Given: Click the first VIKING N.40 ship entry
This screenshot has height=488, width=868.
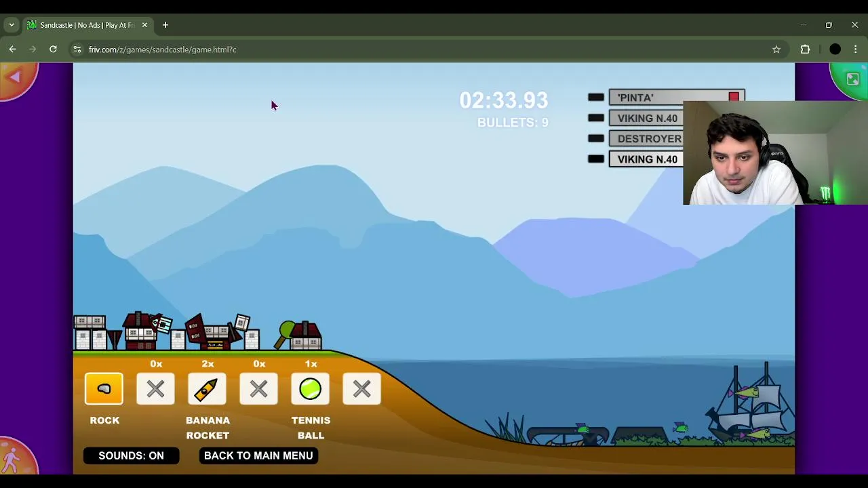Looking at the screenshot, I should (x=646, y=118).
